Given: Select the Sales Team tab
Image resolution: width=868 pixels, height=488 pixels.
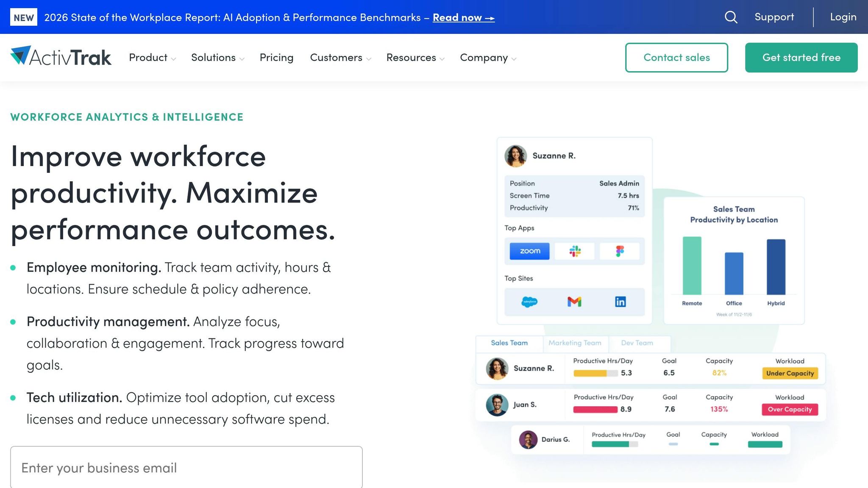Looking at the screenshot, I should pyautogui.click(x=509, y=343).
